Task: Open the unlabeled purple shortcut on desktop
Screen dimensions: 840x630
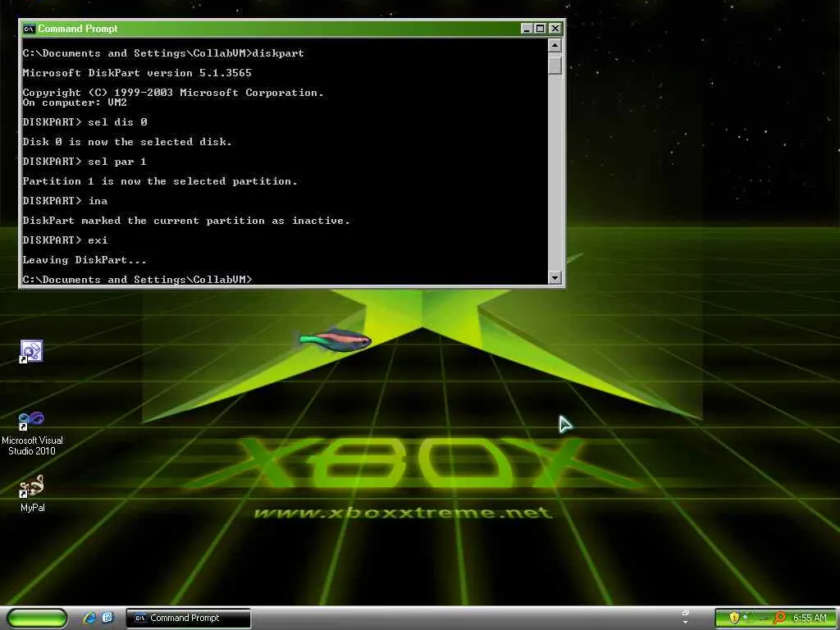Action: click(x=32, y=351)
